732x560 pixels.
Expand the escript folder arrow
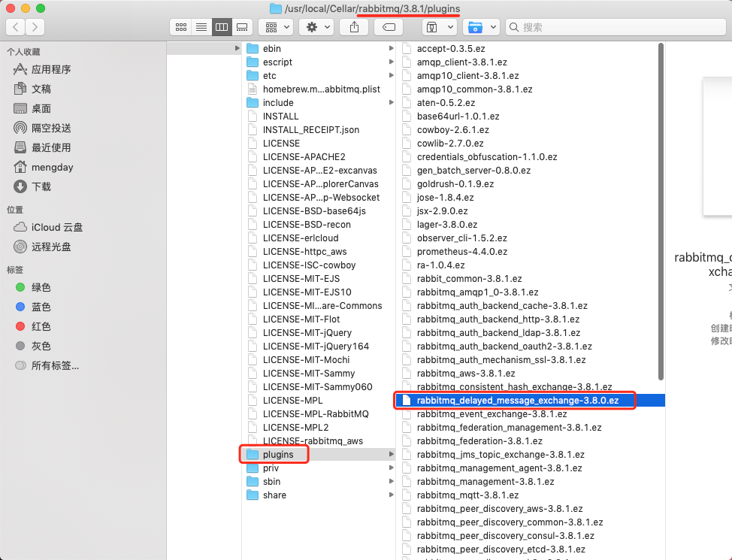click(391, 62)
